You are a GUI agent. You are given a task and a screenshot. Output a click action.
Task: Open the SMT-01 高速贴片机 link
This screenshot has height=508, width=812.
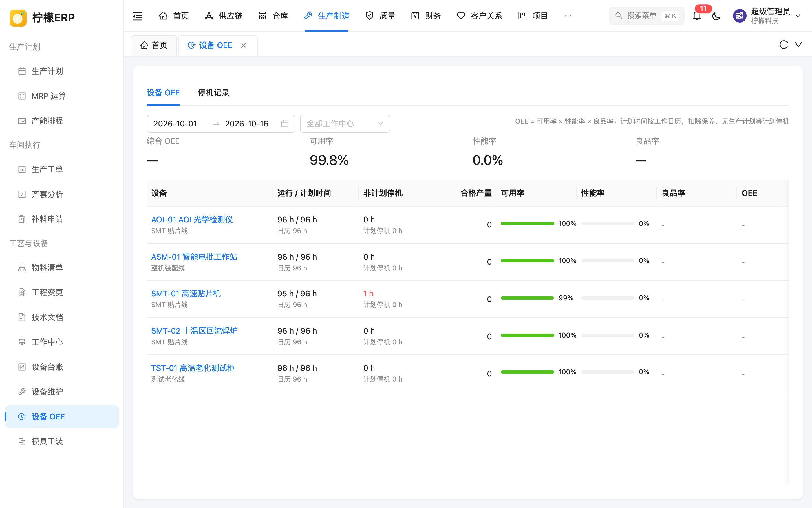(x=186, y=294)
